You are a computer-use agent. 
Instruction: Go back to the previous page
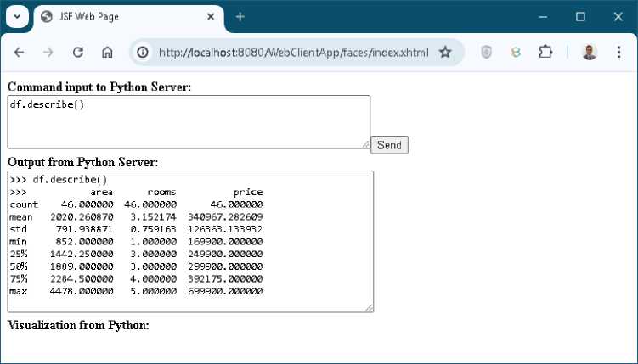click(x=19, y=52)
